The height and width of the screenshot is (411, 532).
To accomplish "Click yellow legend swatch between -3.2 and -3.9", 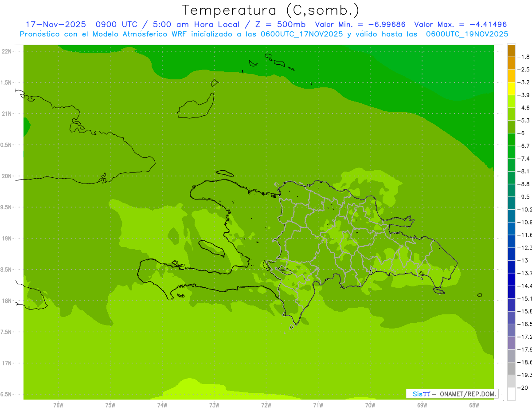I will [511, 89].
